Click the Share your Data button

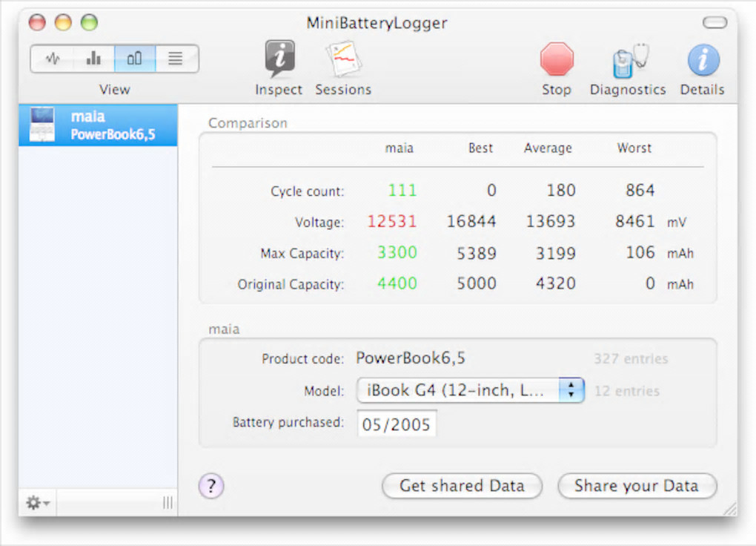(637, 486)
